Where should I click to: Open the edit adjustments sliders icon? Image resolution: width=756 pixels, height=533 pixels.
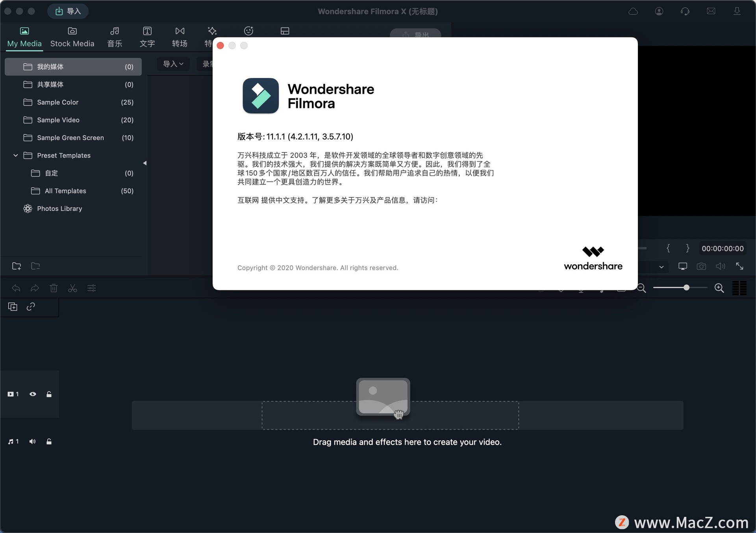91,288
